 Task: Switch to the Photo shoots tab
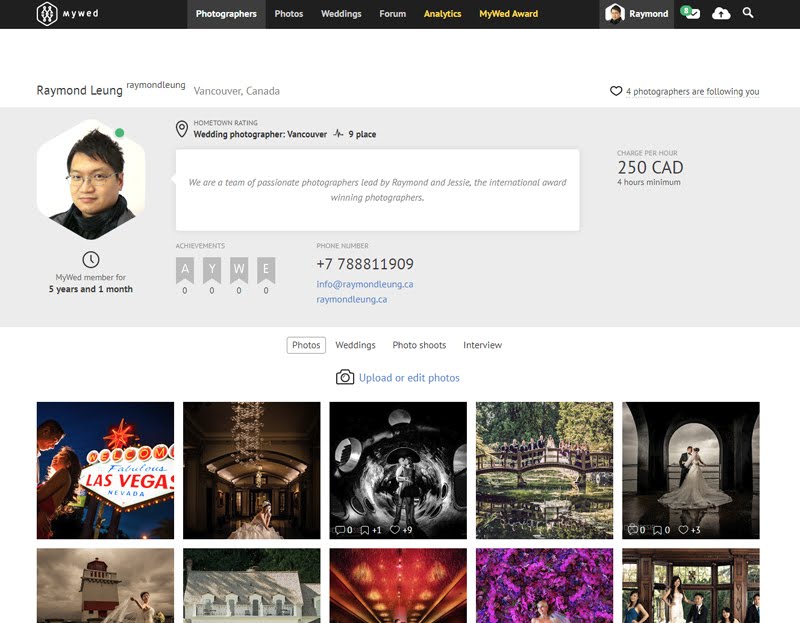point(419,345)
